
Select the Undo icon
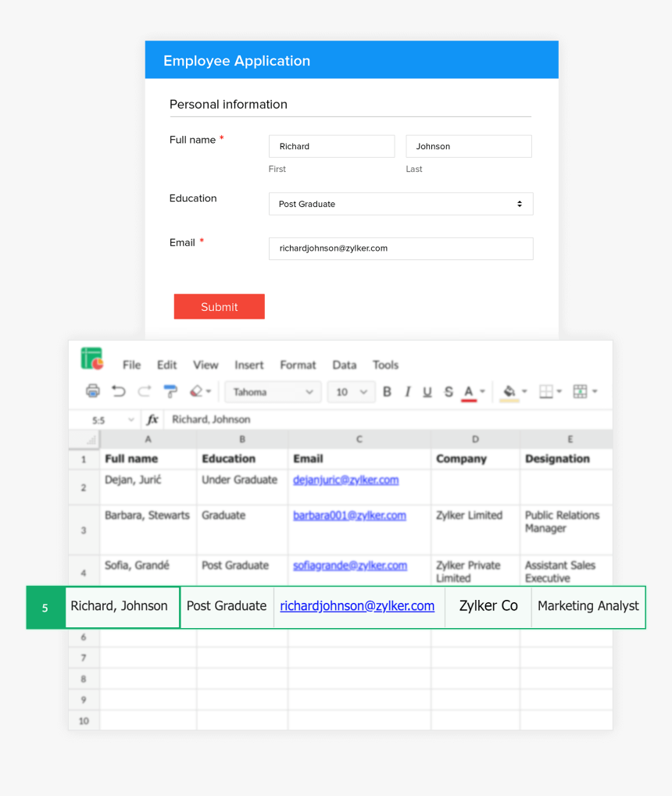point(116,391)
